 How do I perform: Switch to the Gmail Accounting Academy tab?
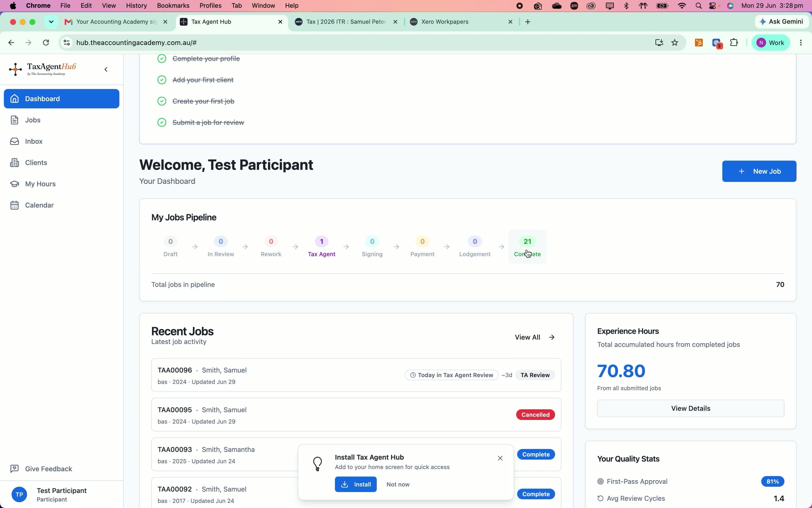(116, 22)
